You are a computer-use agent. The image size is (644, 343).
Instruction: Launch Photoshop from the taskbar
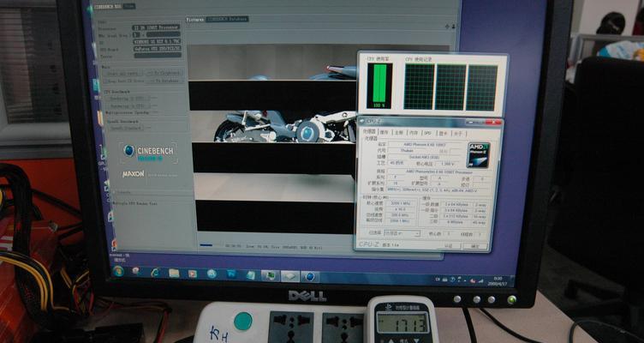point(231,274)
